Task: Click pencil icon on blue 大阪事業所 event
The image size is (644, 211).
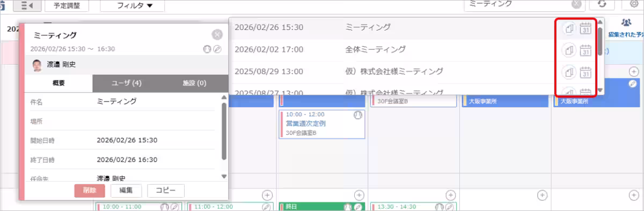Action: [633, 84]
